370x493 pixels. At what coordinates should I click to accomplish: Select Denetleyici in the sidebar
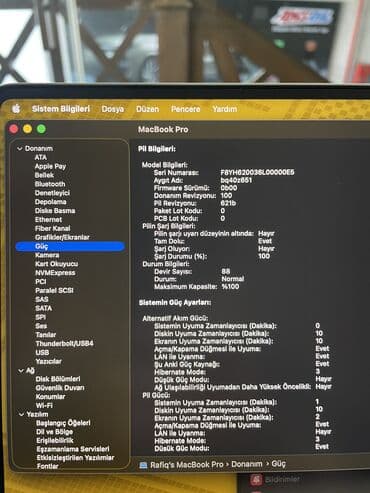pyautogui.click(x=52, y=193)
